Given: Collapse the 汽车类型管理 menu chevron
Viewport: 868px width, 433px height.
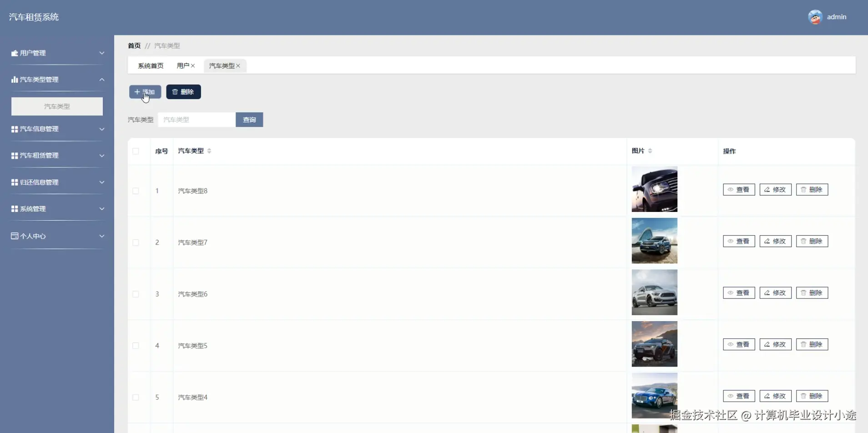Looking at the screenshot, I should (102, 80).
